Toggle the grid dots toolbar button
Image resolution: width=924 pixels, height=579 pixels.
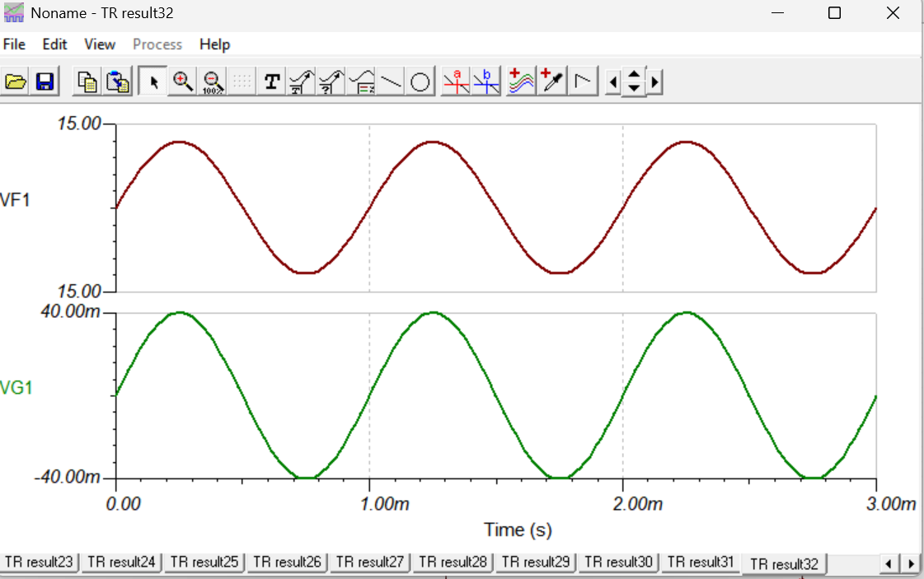tap(242, 82)
